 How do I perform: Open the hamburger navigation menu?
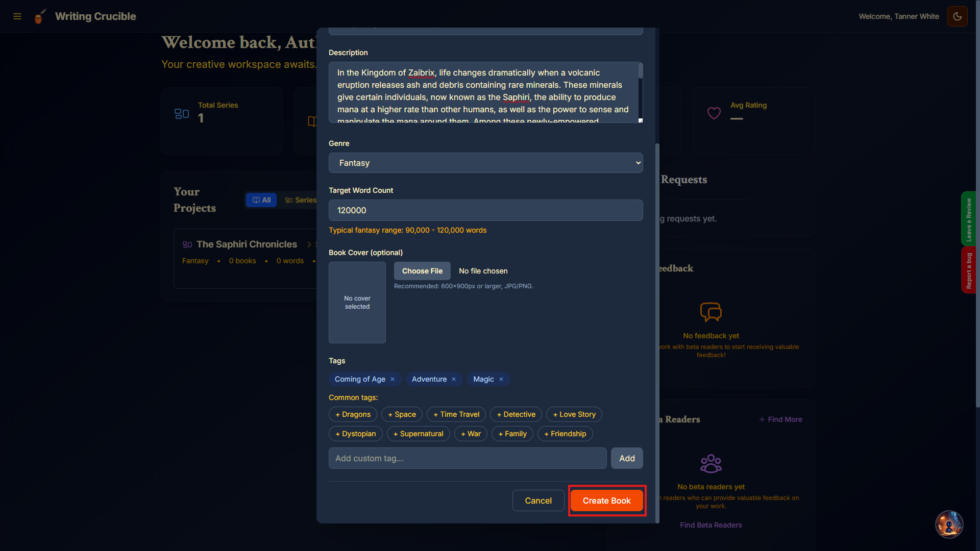click(17, 16)
